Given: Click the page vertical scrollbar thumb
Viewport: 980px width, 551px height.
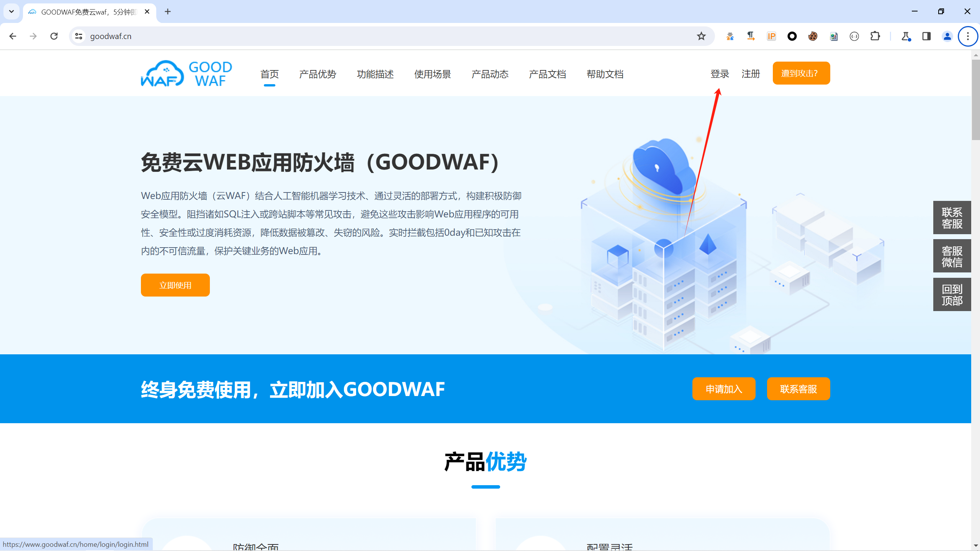Looking at the screenshot, I should [x=975, y=99].
